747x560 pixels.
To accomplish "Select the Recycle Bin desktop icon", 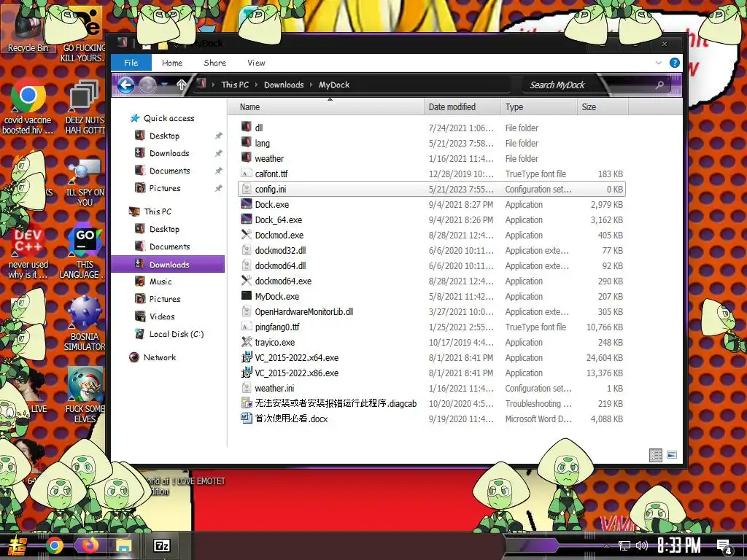I will (x=28, y=29).
